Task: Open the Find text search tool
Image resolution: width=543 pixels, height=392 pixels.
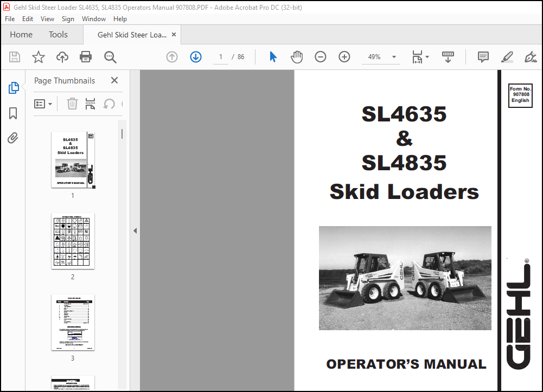Action: pos(110,57)
